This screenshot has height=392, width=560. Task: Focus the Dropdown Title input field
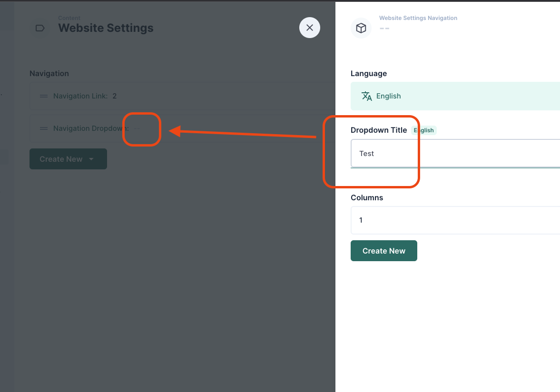[x=455, y=153]
